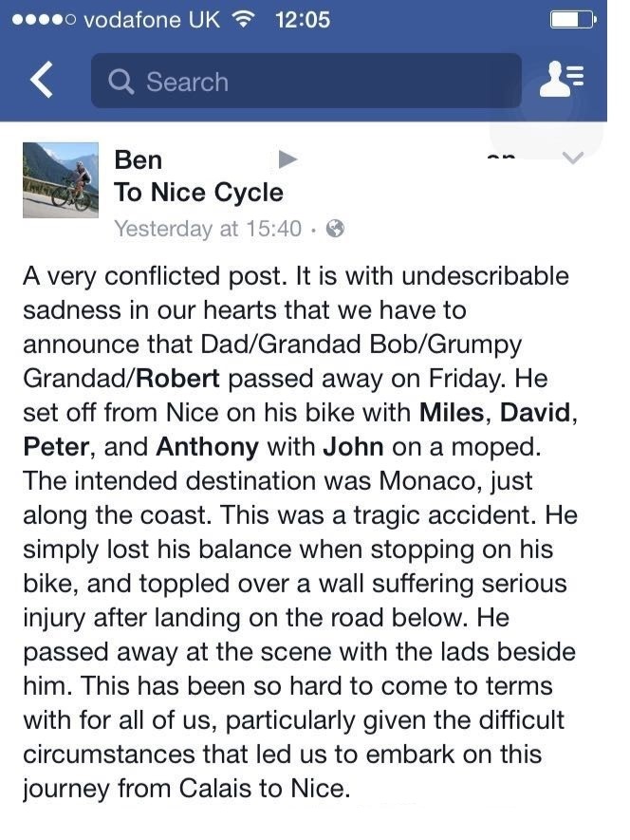Screen dimensions: 630x840
Task: Open the friends list icon at top right
Action: click(561, 81)
